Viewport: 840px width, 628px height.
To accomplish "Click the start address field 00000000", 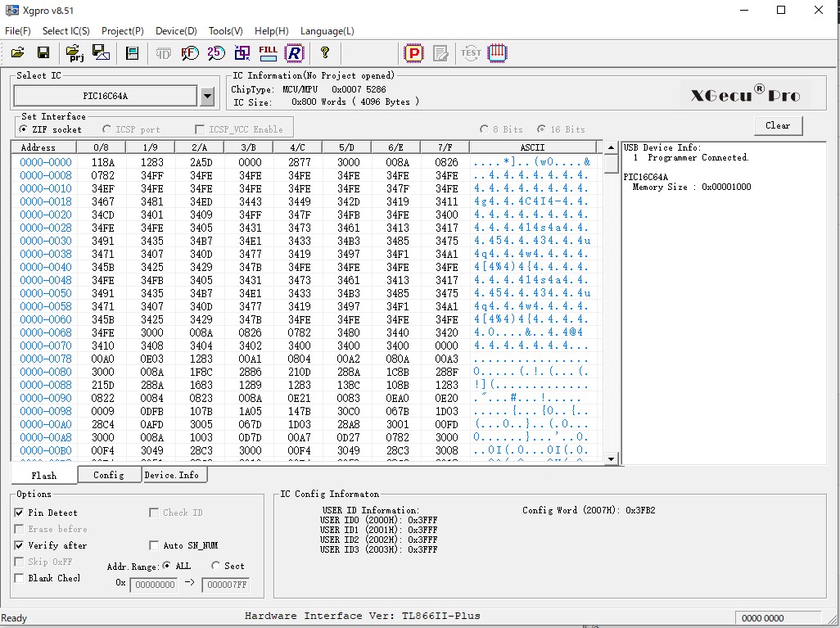I will (x=154, y=585).
